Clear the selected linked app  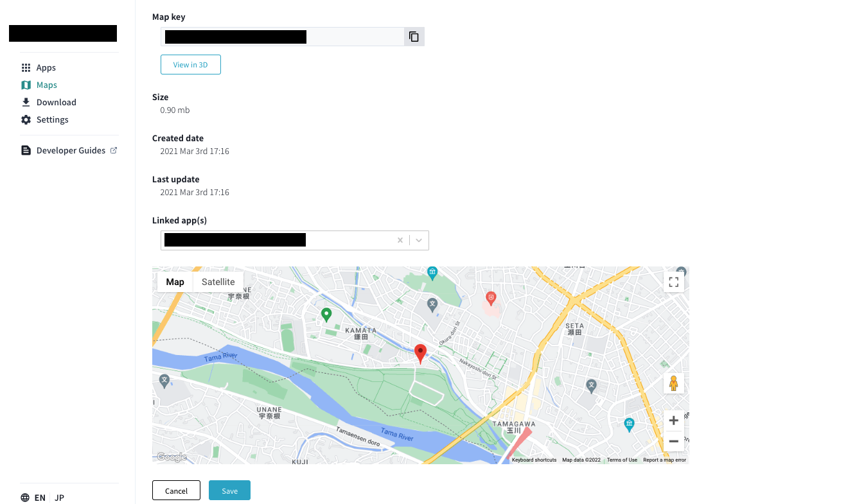pos(400,239)
